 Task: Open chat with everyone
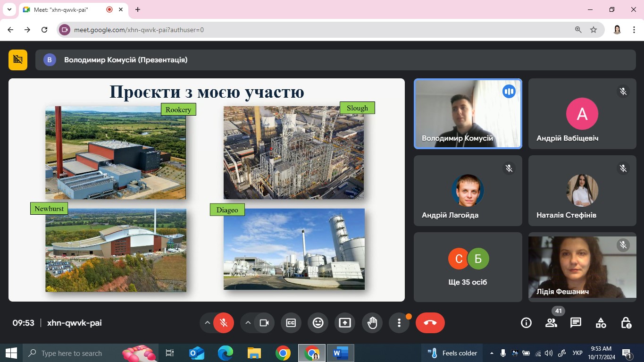click(x=576, y=323)
